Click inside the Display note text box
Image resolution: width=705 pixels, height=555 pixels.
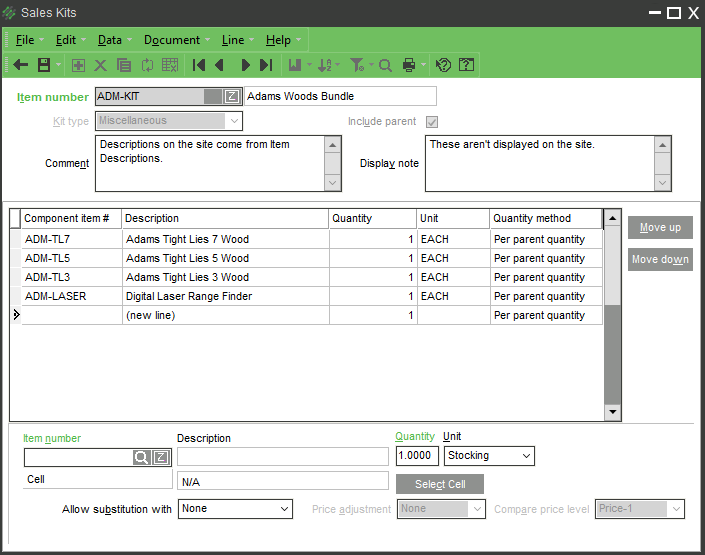tap(540, 163)
